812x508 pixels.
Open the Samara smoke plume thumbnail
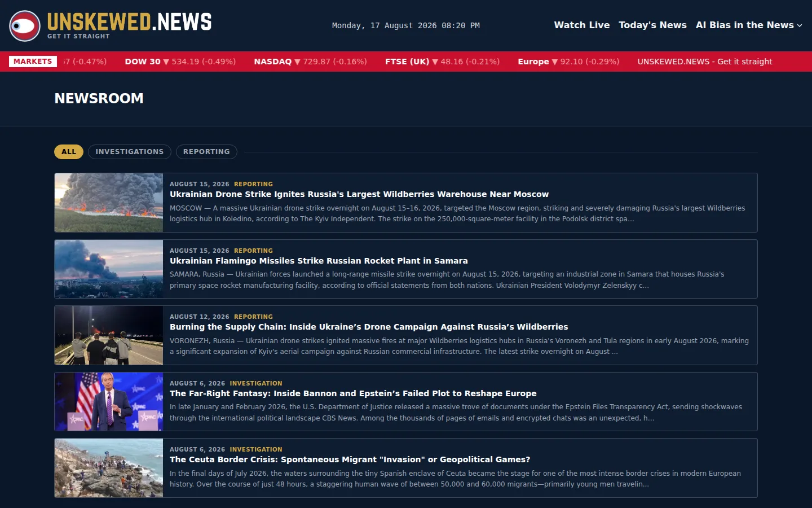pos(109,269)
